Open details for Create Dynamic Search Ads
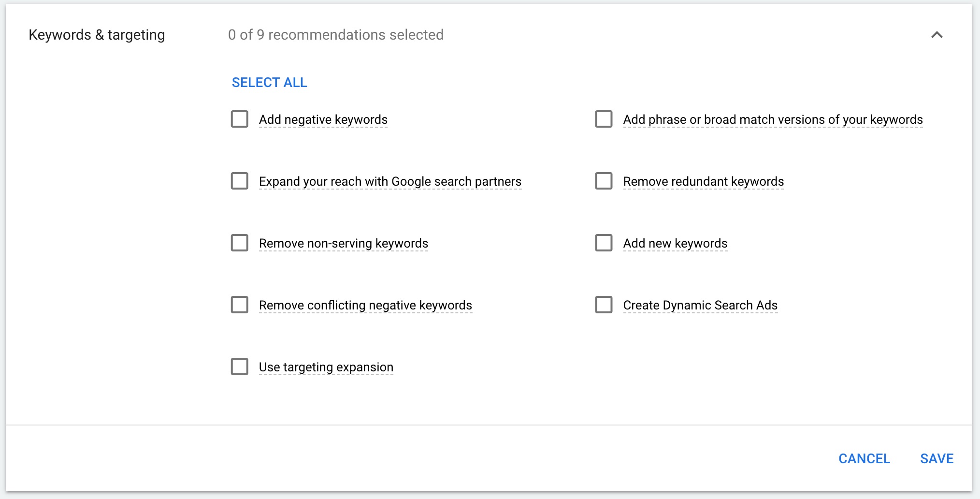This screenshot has height=499, width=980. pos(700,305)
